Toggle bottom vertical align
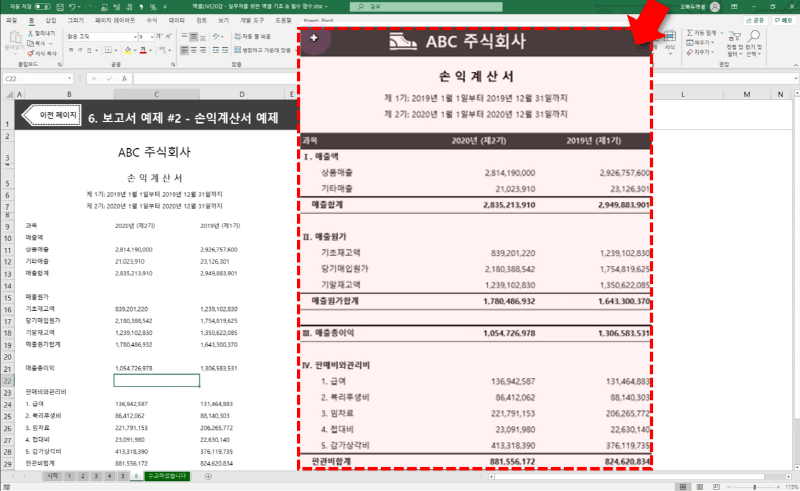 (203, 37)
